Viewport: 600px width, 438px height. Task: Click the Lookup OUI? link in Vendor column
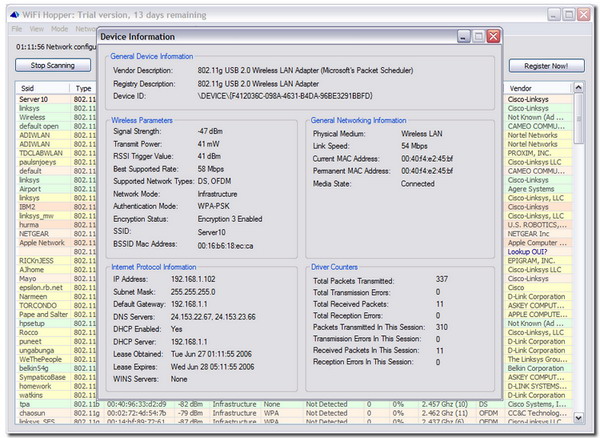point(527,252)
